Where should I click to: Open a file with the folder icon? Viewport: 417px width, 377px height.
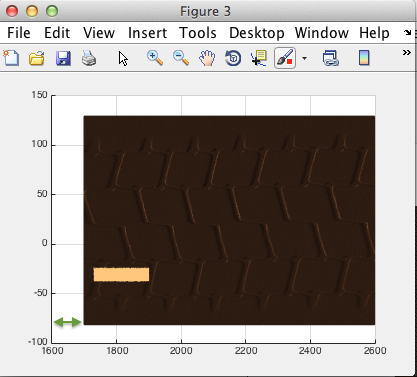[x=37, y=58]
